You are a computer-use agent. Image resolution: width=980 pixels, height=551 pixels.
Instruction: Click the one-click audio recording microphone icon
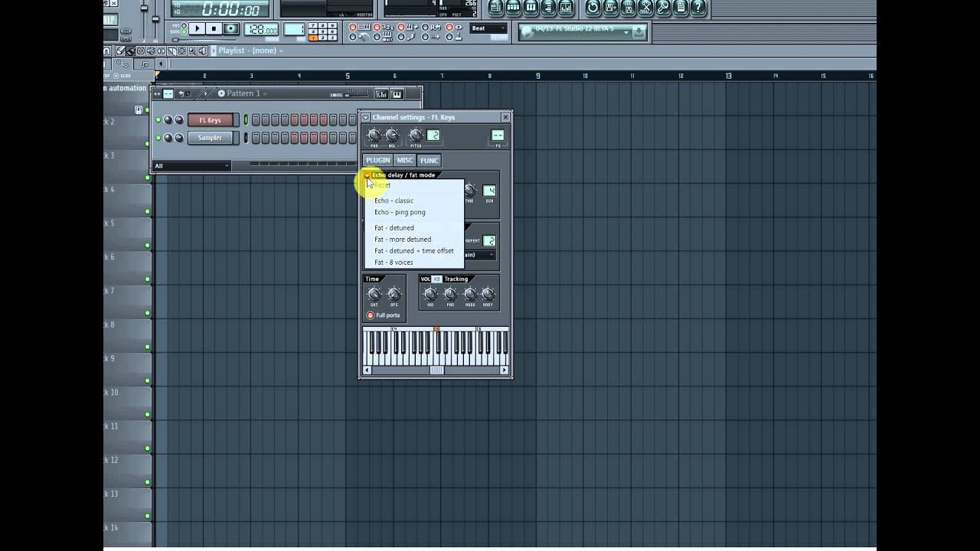663,8
